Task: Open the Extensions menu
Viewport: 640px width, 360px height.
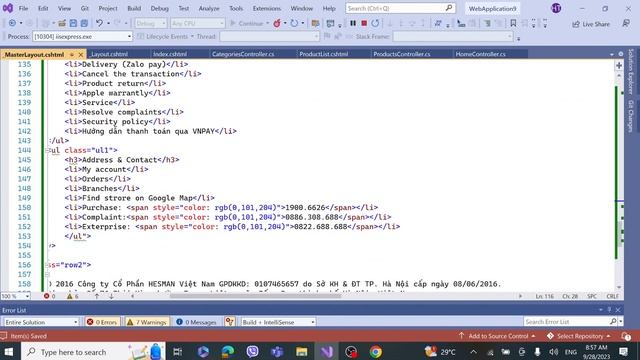Action: [267, 8]
